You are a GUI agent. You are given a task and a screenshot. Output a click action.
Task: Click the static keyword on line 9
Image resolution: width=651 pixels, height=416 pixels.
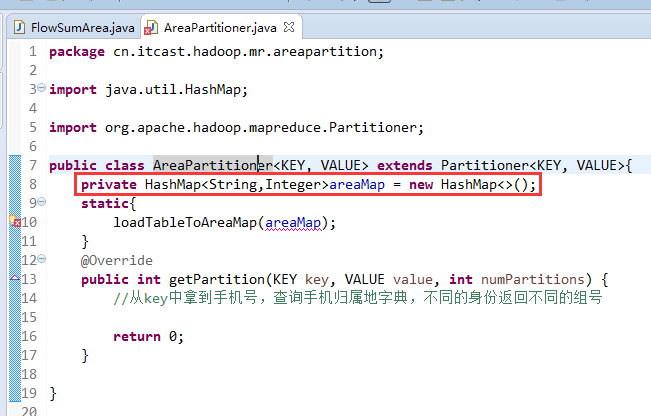105,203
